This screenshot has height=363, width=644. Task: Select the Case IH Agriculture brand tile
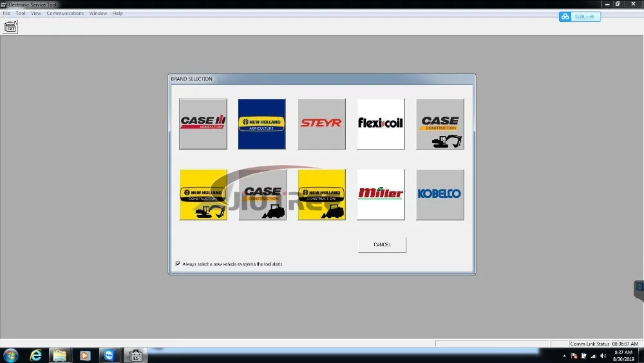[203, 124]
